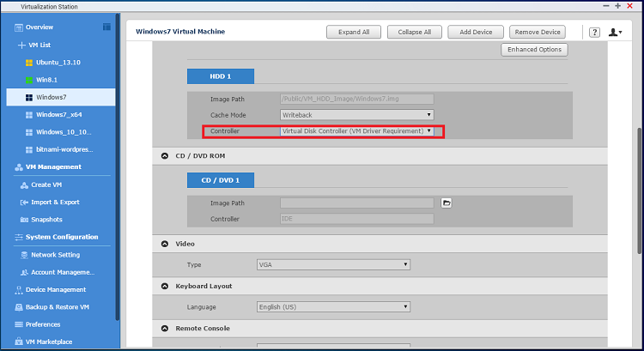Collapse the CD / DVD ROM section
Viewport: 644px width, 351px height.
[165, 156]
